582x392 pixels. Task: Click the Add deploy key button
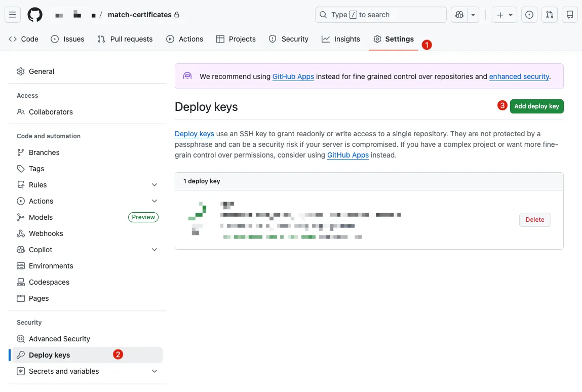point(536,106)
